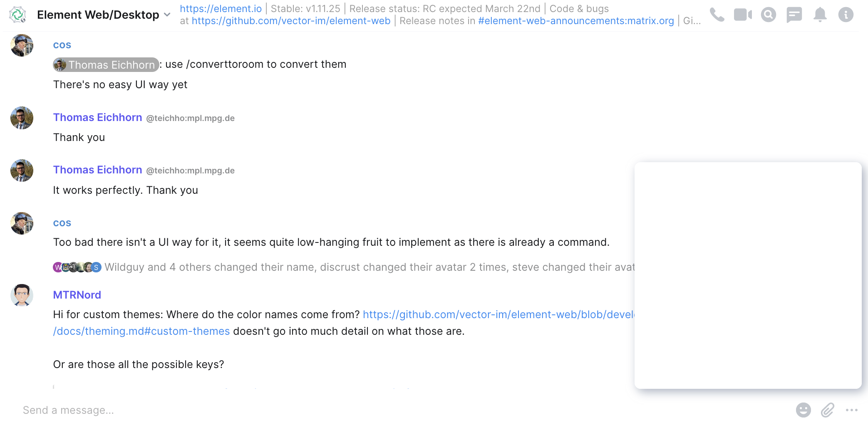Click the Thomas Eichhorn mention pill
Screen dimensions: 868x425
click(x=105, y=65)
